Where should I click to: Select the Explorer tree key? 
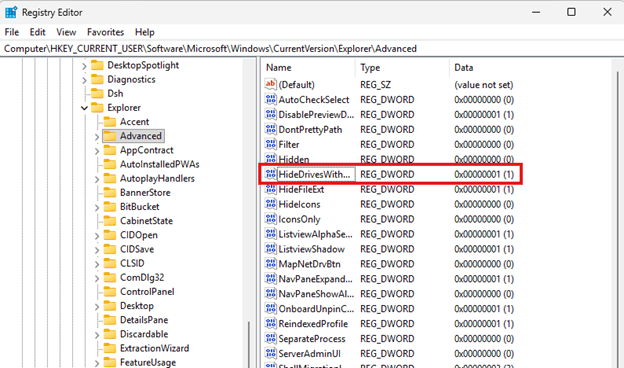point(124,107)
